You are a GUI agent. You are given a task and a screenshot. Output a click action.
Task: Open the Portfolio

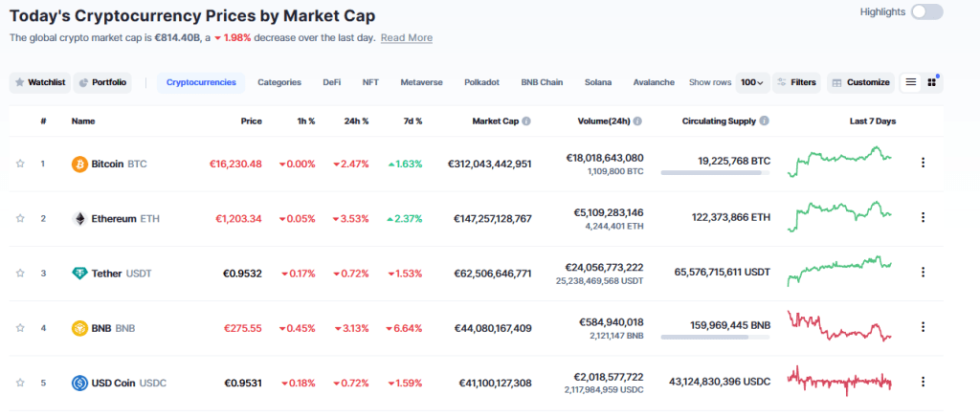[102, 82]
